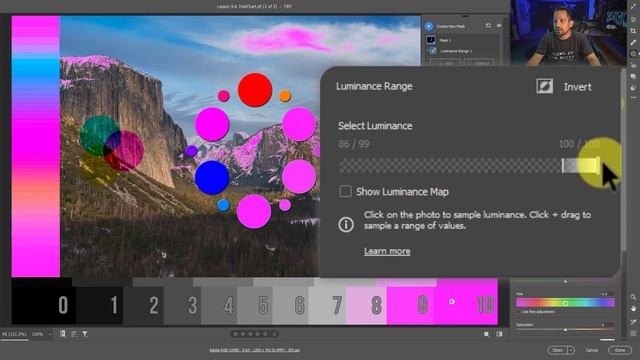Click the Open button
This screenshot has height=360, width=640.
click(557, 350)
